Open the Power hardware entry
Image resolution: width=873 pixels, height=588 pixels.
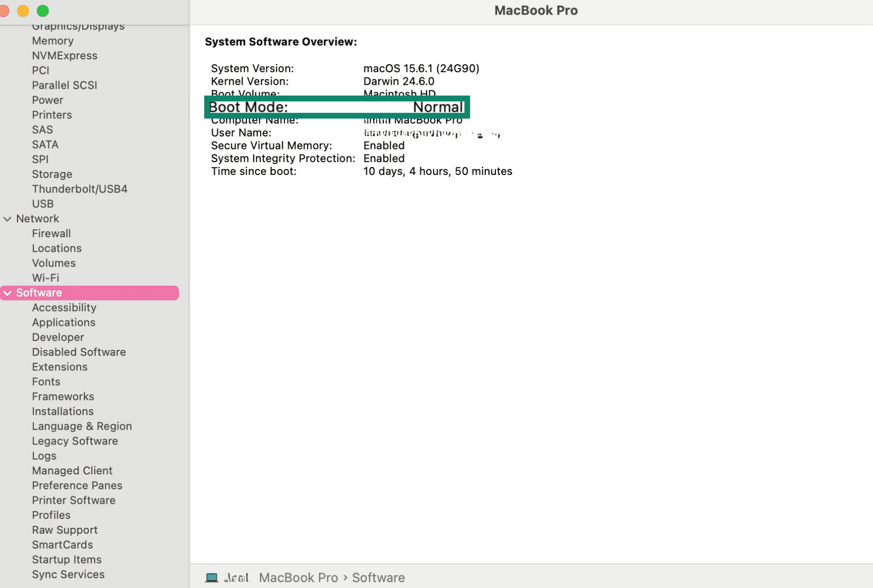(x=48, y=100)
